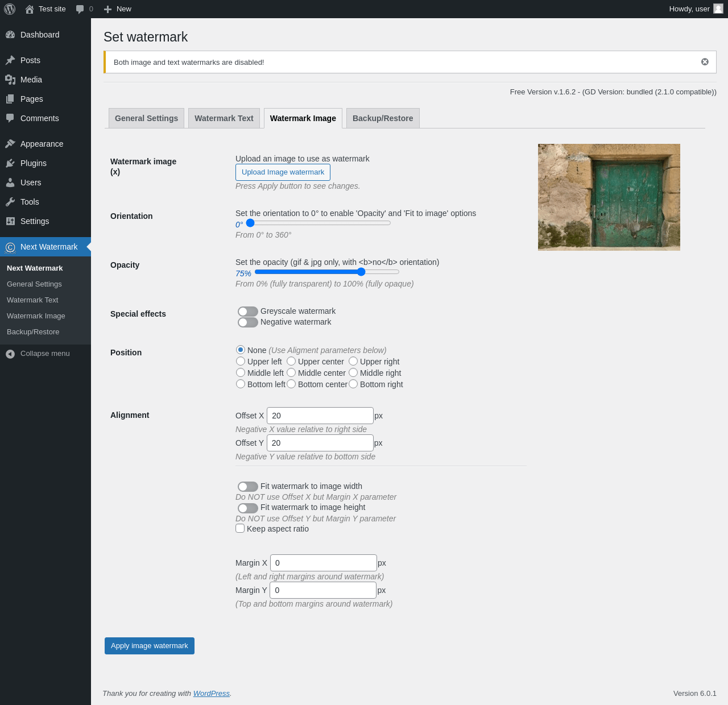The image size is (728, 705).
Task: Select None position radio button
Action: (241, 350)
